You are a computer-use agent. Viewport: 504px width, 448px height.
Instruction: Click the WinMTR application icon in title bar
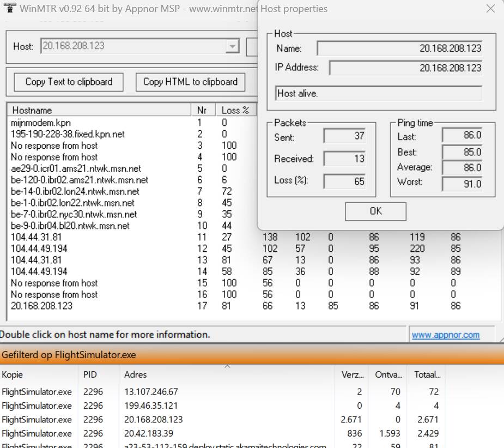9,8
